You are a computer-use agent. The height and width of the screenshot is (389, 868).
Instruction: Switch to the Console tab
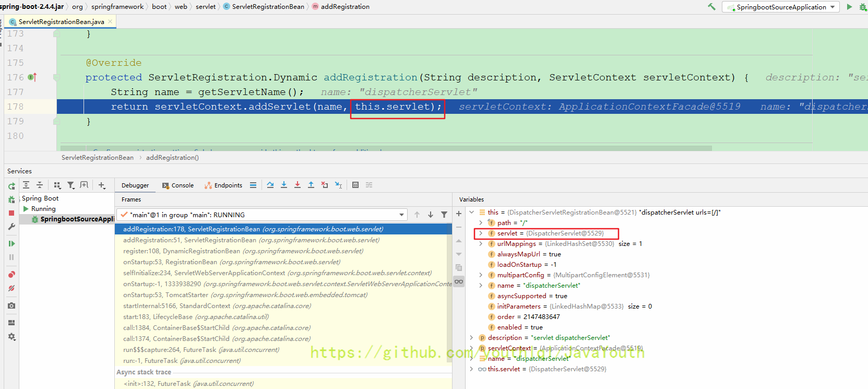(x=178, y=185)
